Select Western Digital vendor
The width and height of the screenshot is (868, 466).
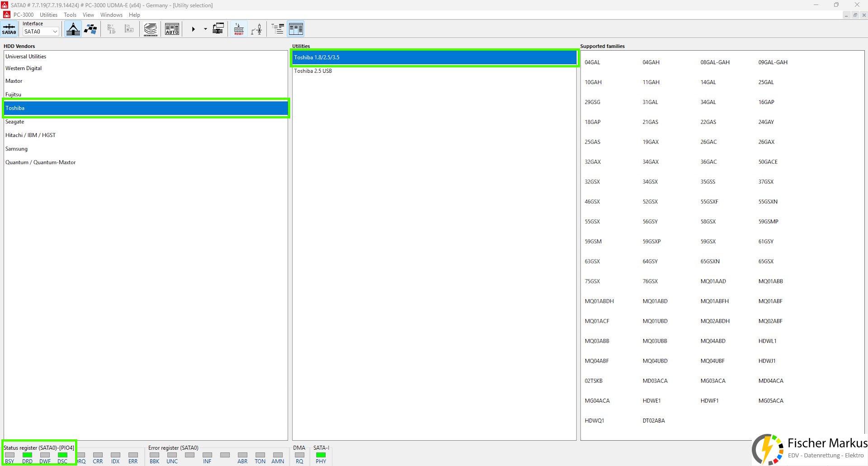[24, 68]
